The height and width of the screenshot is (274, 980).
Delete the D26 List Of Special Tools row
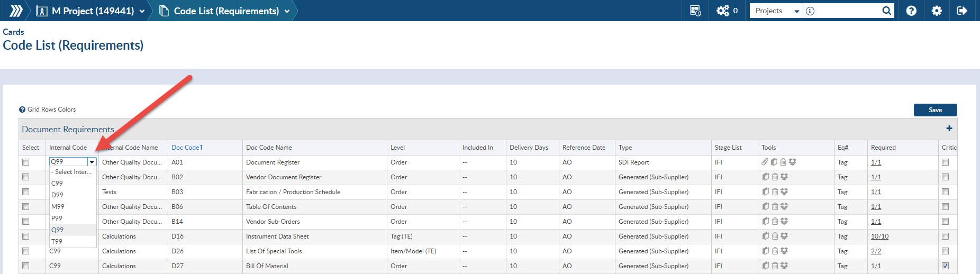coord(775,251)
